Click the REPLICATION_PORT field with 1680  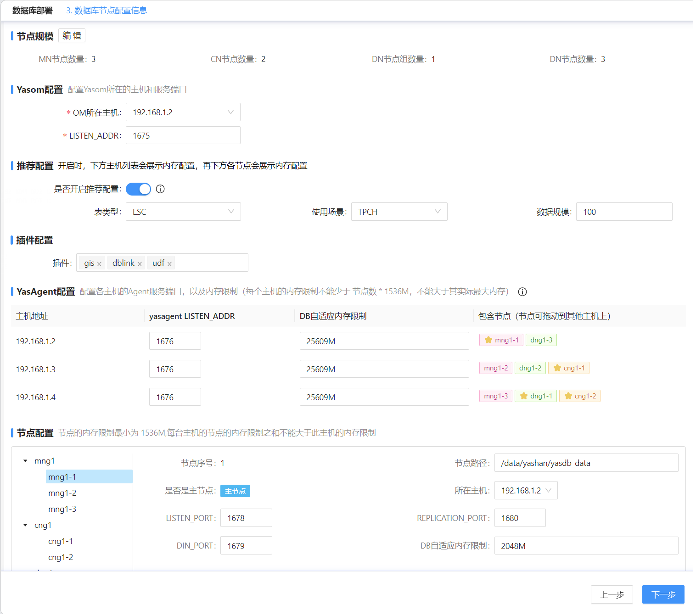(x=520, y=518)
